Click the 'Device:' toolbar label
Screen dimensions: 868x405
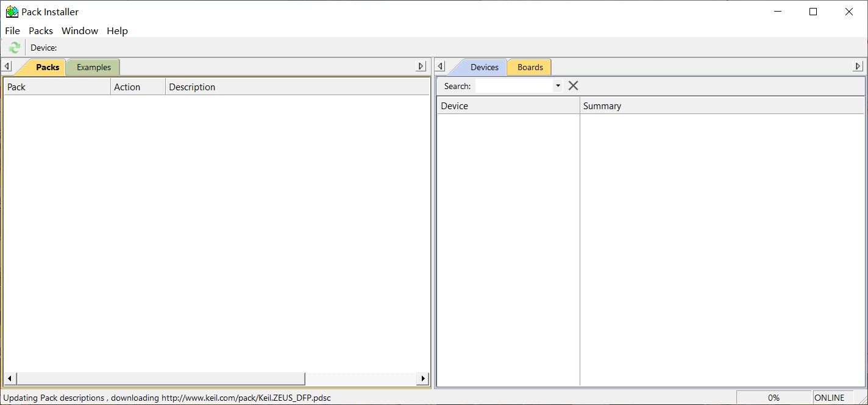pyautogui.click(x=44, y=48)
